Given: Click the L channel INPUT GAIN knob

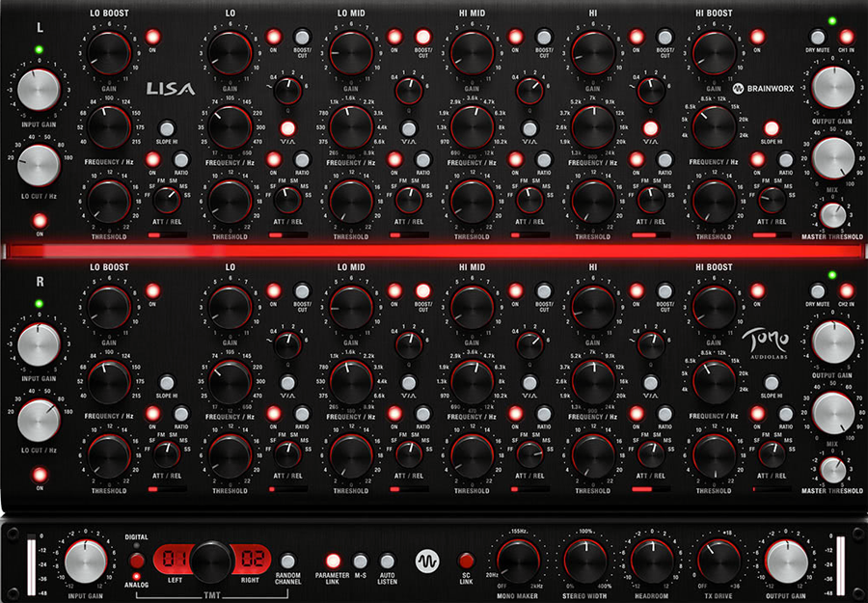Looking at the screenshot, I should (x=39, y=91).
